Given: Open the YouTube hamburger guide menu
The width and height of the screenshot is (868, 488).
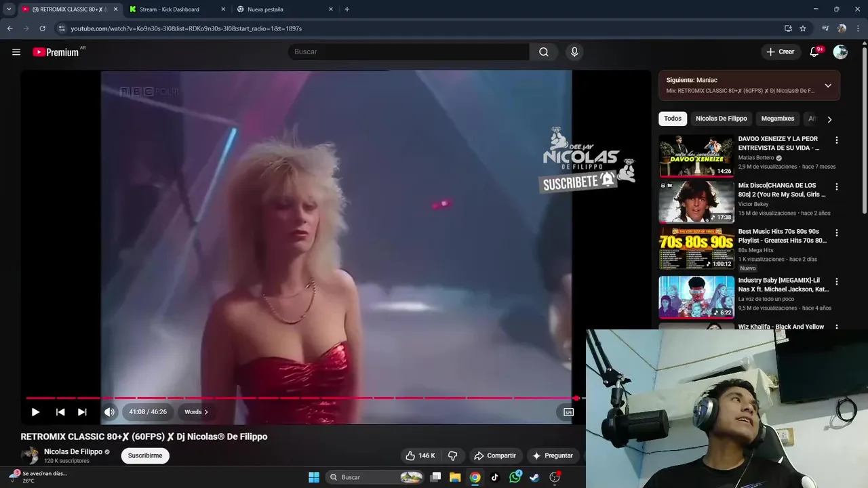Looking at the screenshot, I should click(16, 52).
